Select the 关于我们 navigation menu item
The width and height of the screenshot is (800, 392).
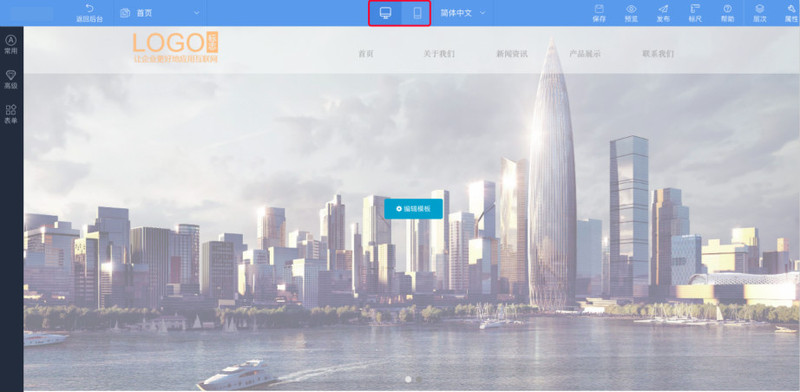pos(439,54)
